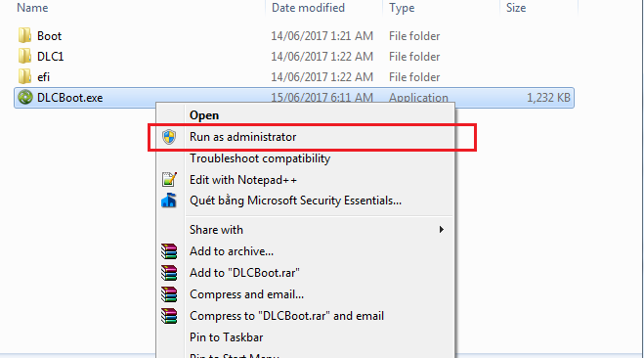Sort files by the Name column header
The width and height of the screenshot is (644, 358).
pyautogui.click(x=32, y=8)
